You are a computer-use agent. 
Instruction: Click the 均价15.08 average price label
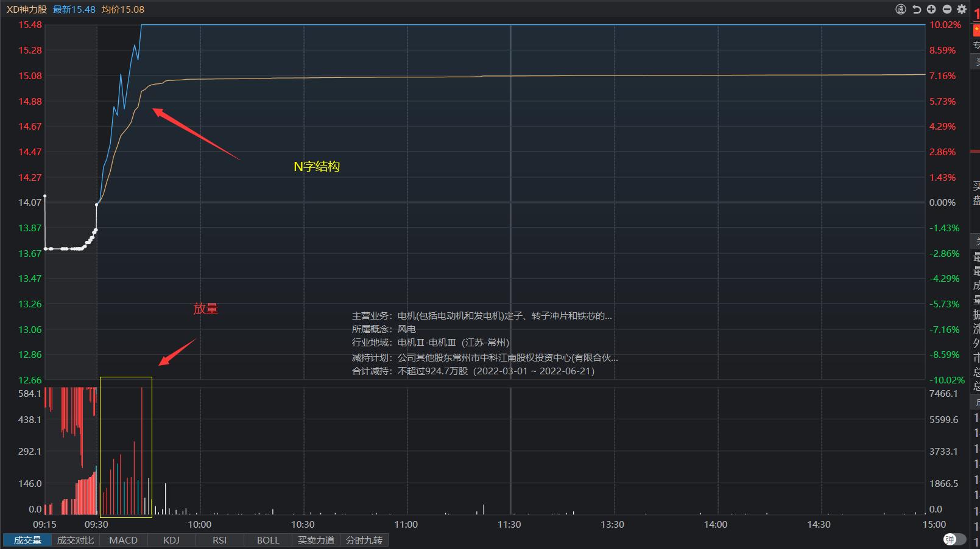coord(123,9)
